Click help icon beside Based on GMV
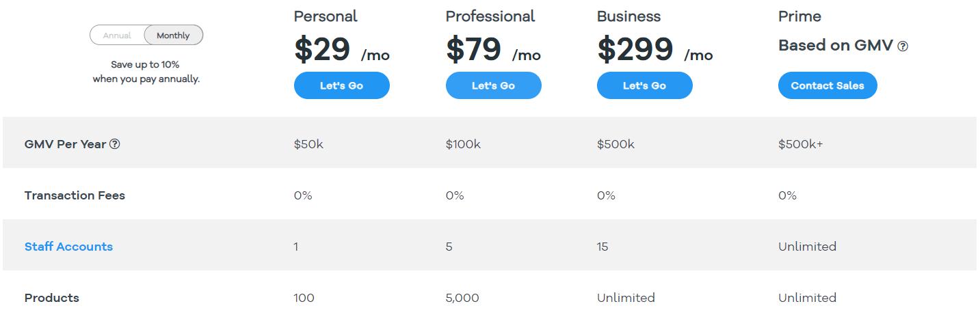 pyautogui.click(x=903, y=46)
